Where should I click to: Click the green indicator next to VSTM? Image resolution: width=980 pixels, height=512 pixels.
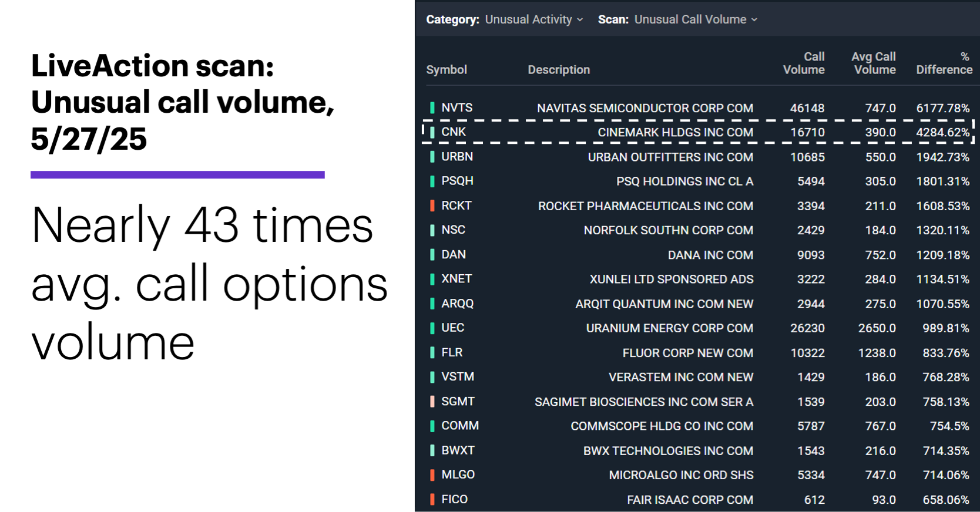click(x=434, y=376)
